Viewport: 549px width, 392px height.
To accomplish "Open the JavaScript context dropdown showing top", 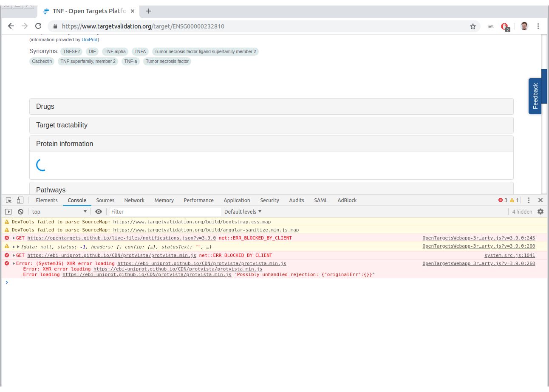I will tap(59, 212).
